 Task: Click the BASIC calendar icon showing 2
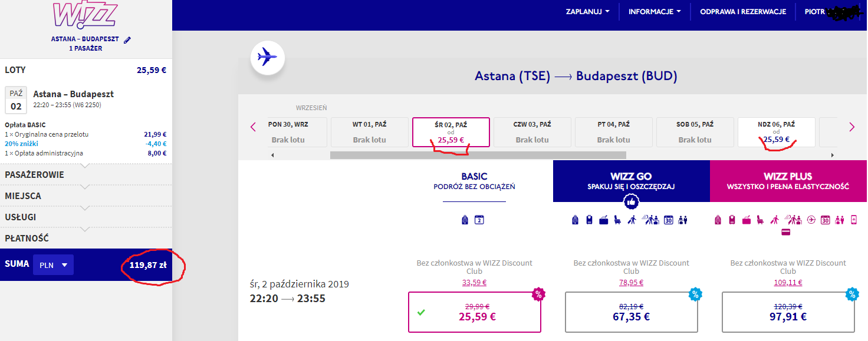(479, 220)
